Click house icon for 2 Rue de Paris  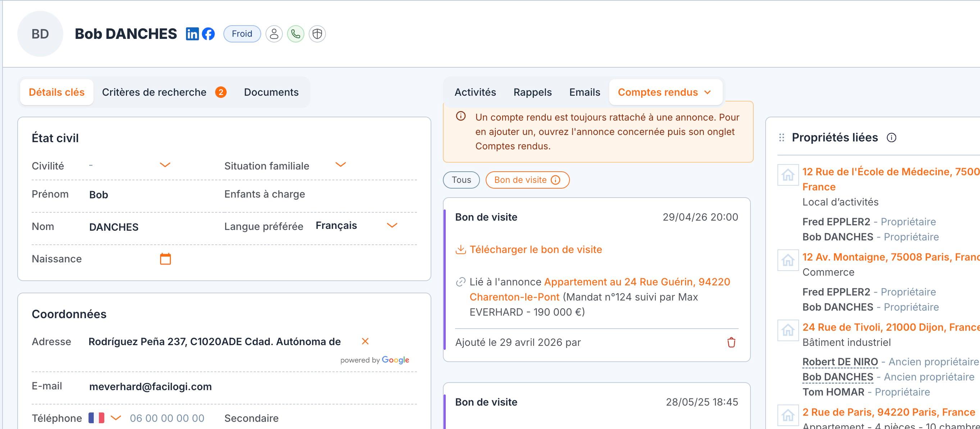(788, 415)
